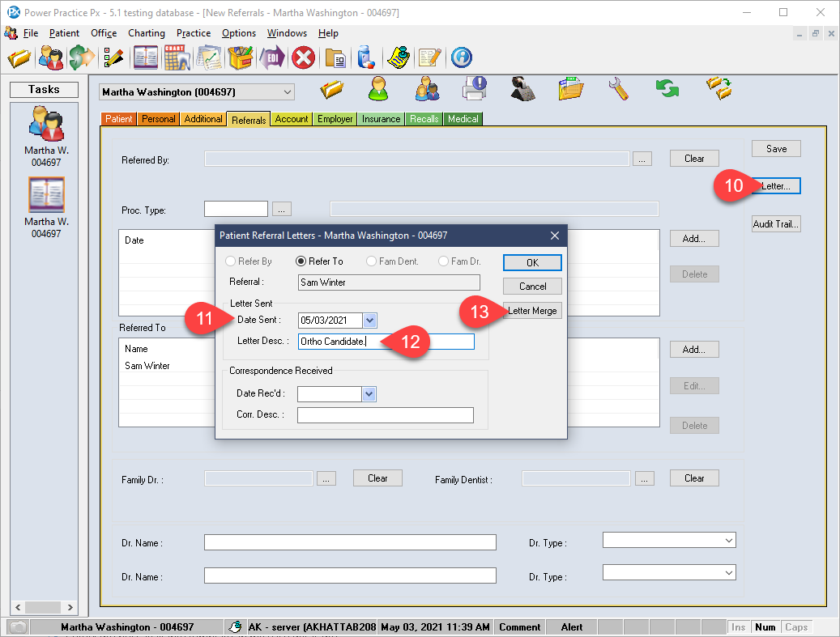Click the open folder icon beside patient selector
The height and width of the screenshot is (637, 840).
pos(332,89)
